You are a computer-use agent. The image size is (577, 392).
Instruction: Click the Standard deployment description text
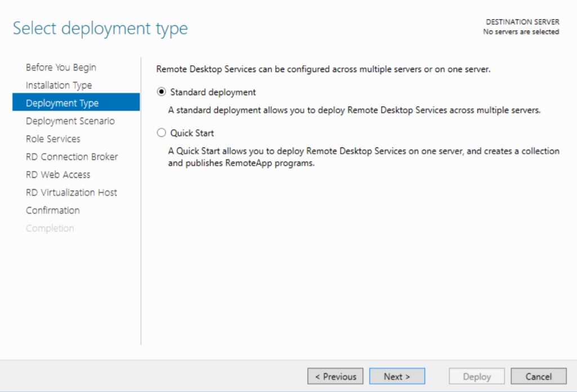pos(355,110)
